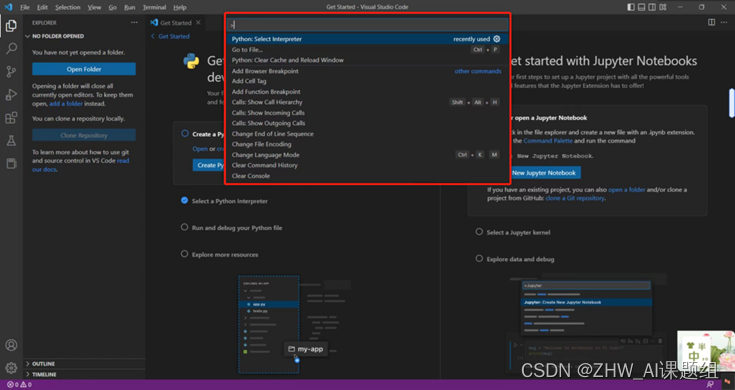Open the Terminal menu
This screenshot has height=390, width=735.
tap(155, 7)
